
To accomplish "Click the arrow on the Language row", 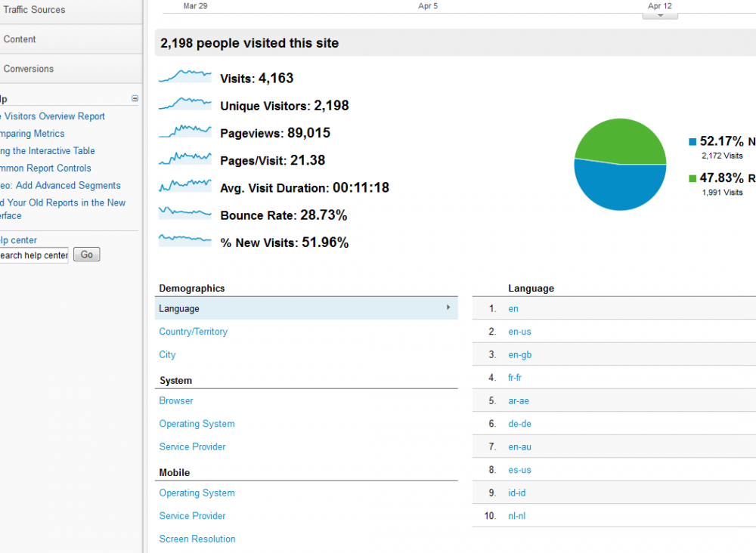I will [x=448, y=307].
